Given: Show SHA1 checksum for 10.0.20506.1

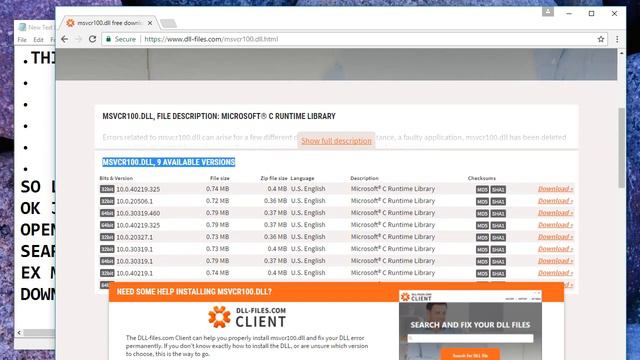Looking at the screenshot, I should [x=498, y=201].
